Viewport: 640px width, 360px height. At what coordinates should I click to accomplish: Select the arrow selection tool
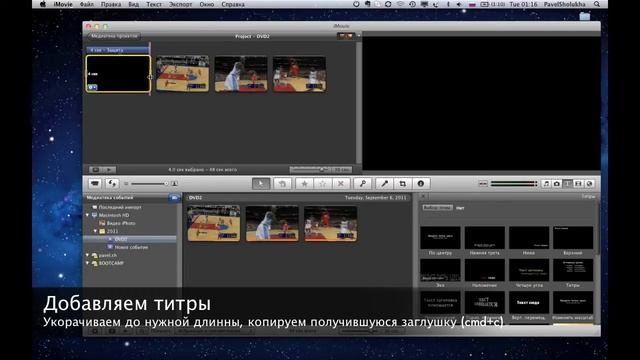261,184
